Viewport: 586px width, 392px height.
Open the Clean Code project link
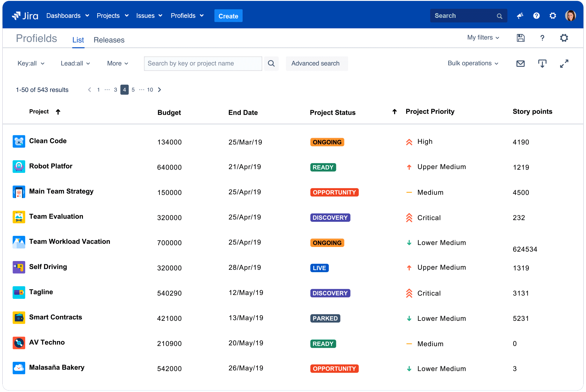point(48,141)
